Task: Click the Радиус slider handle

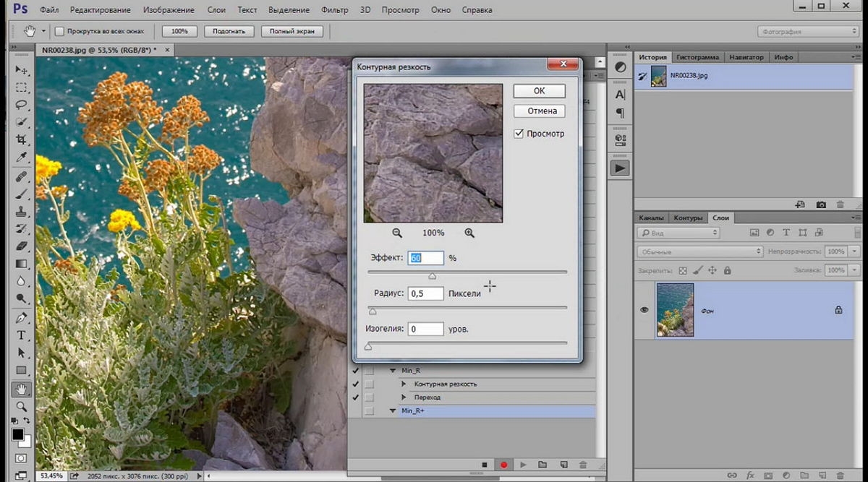Action: (373, 311)
